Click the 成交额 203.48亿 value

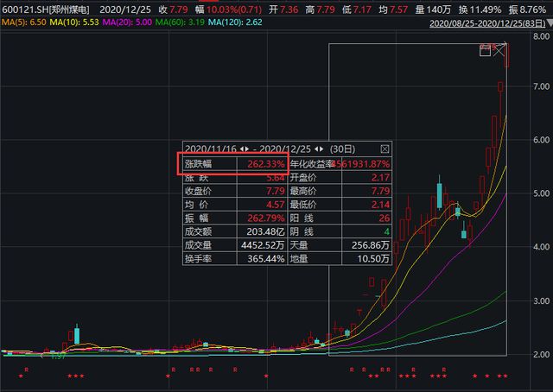[265, 231]
